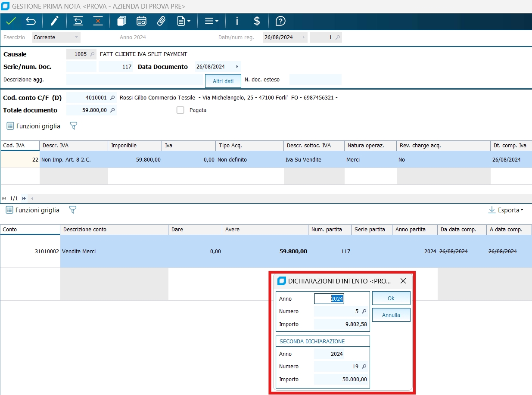Click the Avere column header

tap(265, 230)
